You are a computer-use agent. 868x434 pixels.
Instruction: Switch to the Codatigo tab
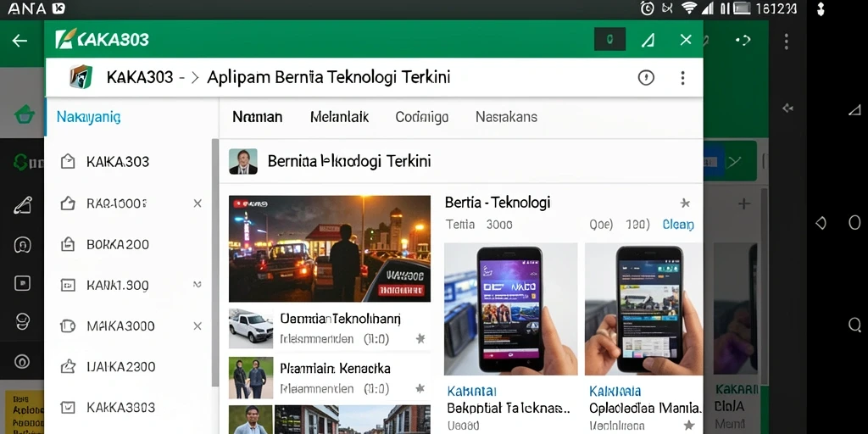[422, 117]
